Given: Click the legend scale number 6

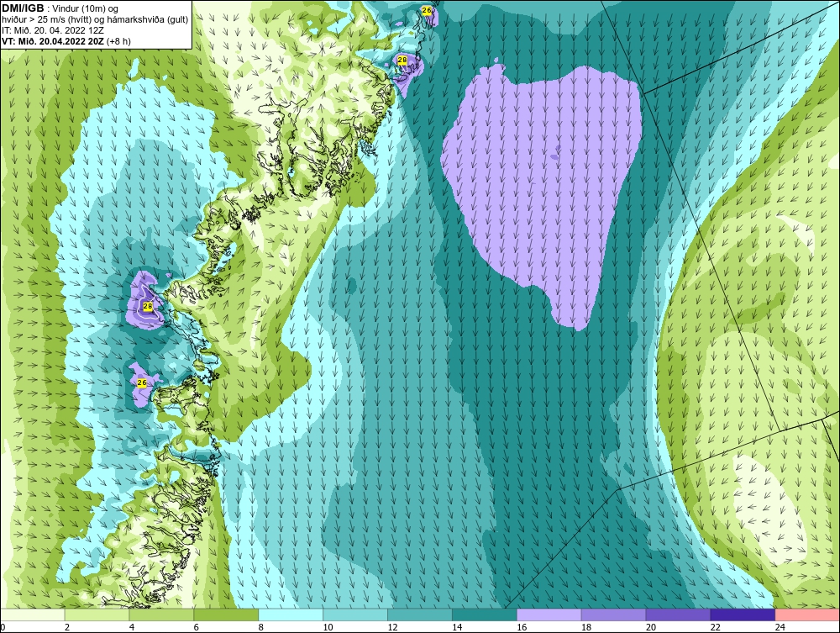Looking at the screenshot, I should tap(196, 627).
